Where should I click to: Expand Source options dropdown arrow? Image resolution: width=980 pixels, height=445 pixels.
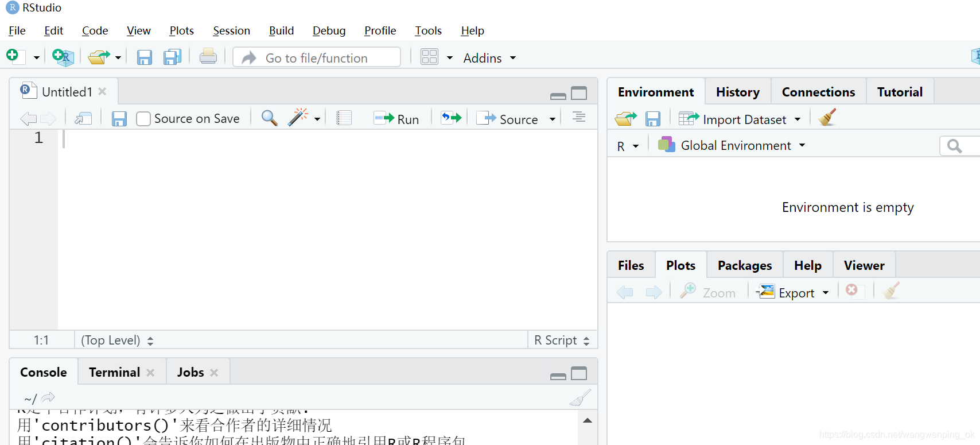[x=553, y=119]
